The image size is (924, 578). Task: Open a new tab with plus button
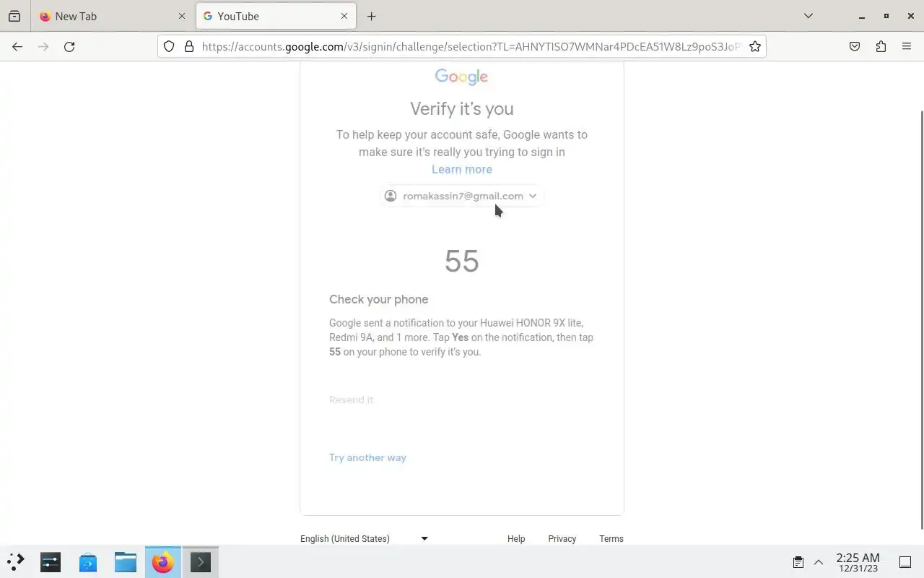pyautogui.click(x=371, y=16)
